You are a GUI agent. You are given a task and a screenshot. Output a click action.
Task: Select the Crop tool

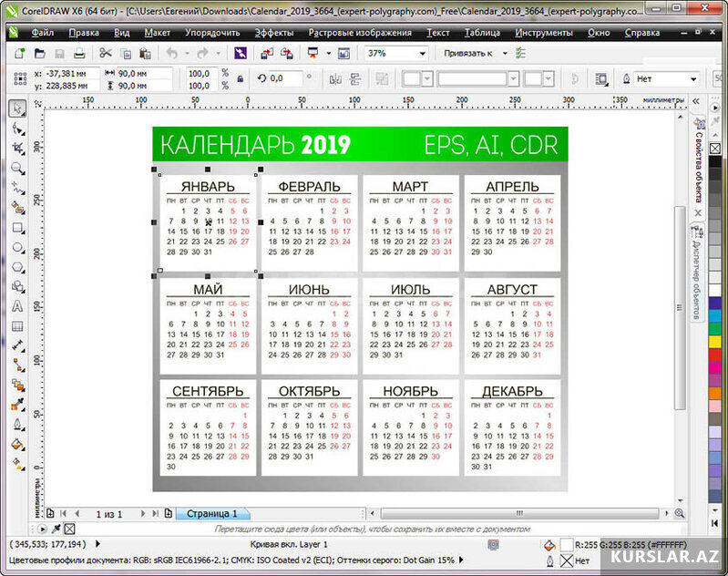[x=17, y=149]
